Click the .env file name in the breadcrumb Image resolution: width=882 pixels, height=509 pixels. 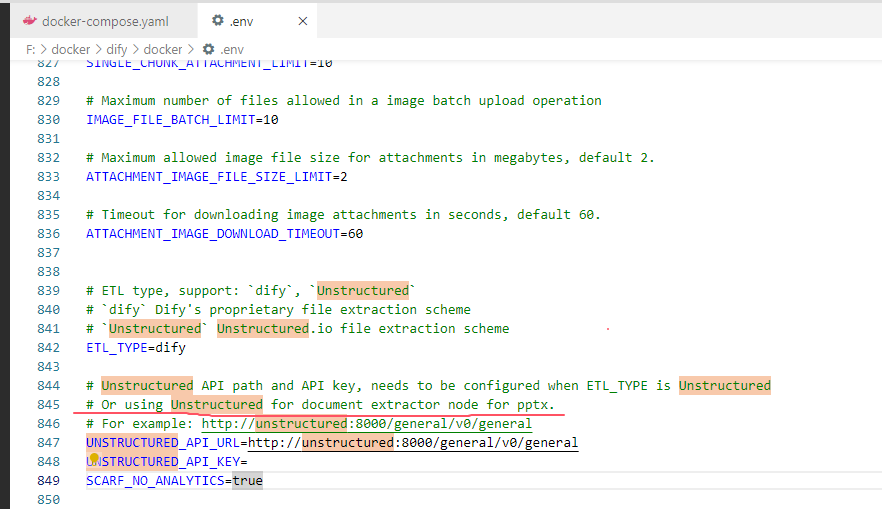[x=231, y=48]
